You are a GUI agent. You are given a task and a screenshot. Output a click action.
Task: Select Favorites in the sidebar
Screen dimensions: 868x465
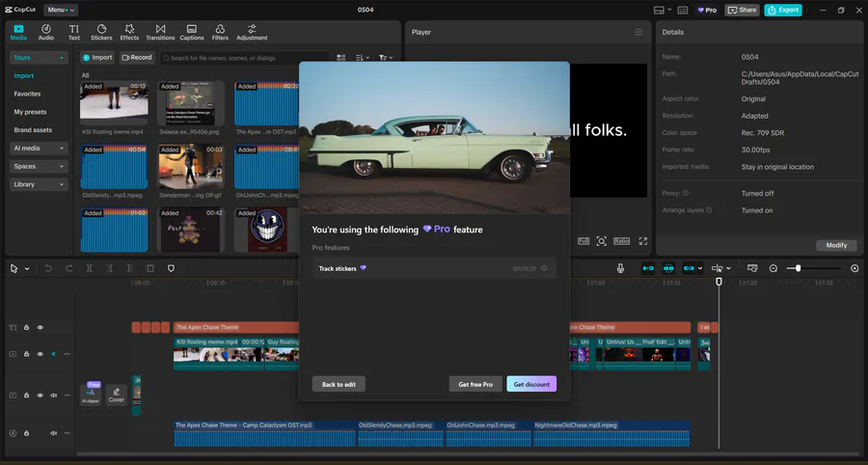click(x=27, y=94)
